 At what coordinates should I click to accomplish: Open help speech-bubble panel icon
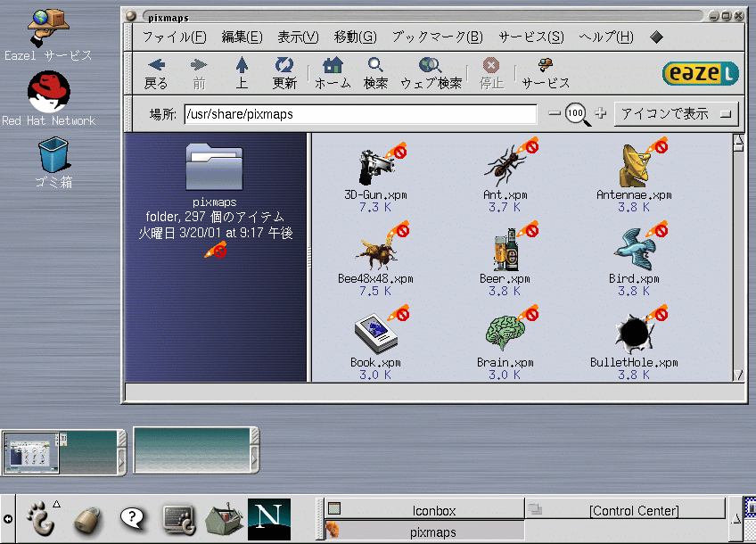(x=133, y=519)
